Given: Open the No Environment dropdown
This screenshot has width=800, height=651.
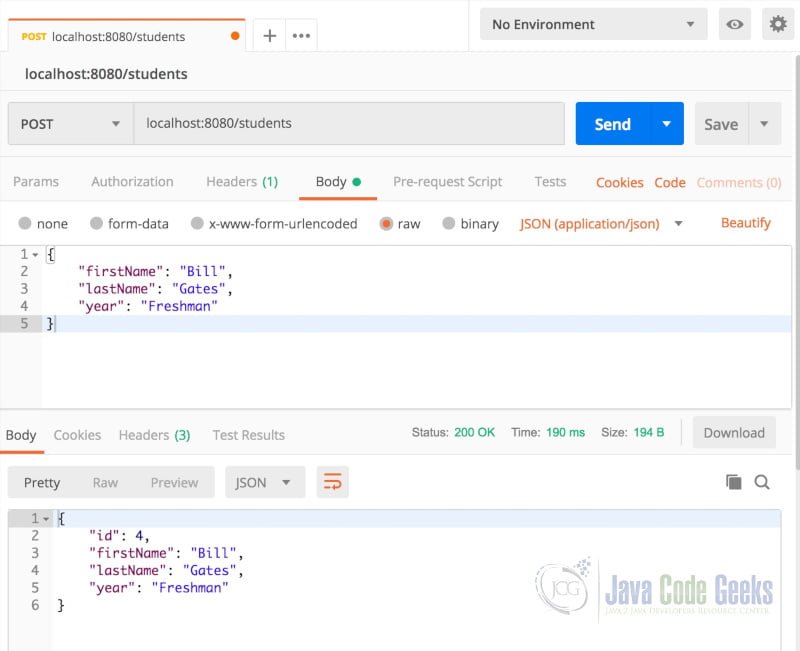Looking at the screenshot, I should pyautogui.click(x=593, y=24).
